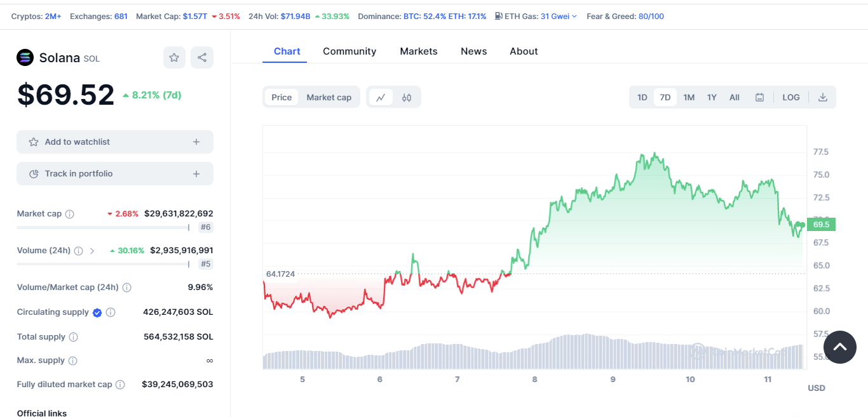The image size is (868, 417).
Task: Open the Markets tab
Action: click(419, 51)
